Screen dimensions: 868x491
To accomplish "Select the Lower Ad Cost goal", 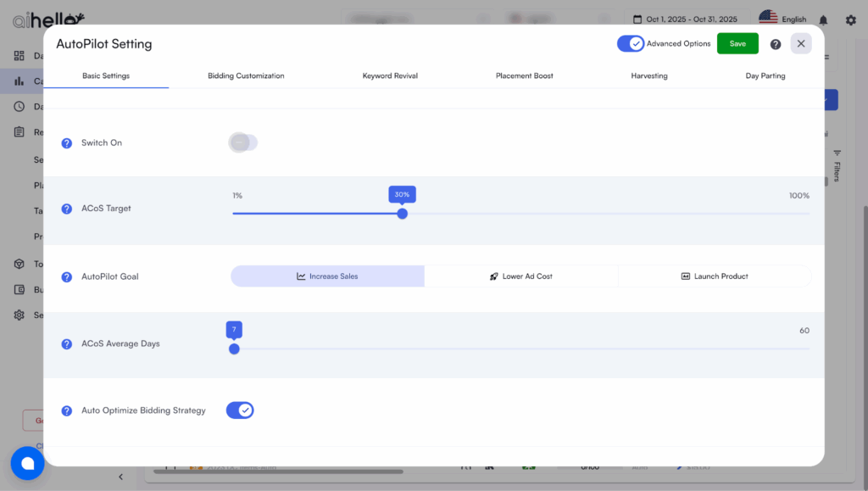I will pyautogui.click(x=520, y=276).
